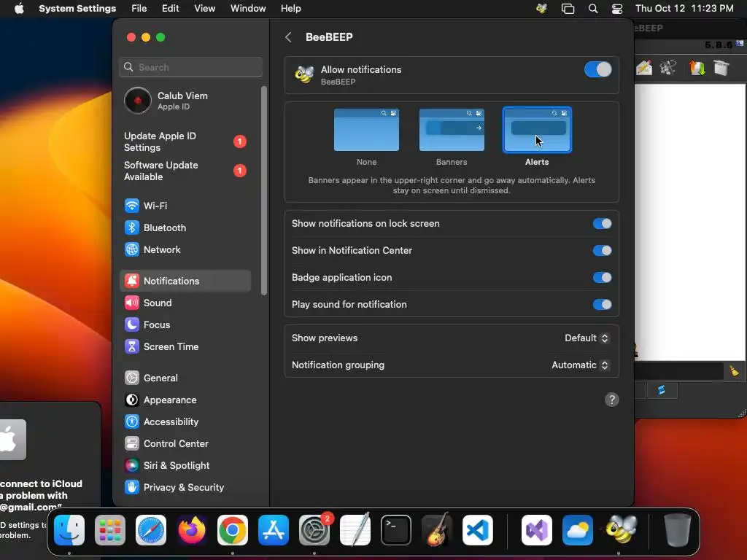Viewport: 747px width, 560px height.
Task: Open Software Update Available
Action: point(185,171)
